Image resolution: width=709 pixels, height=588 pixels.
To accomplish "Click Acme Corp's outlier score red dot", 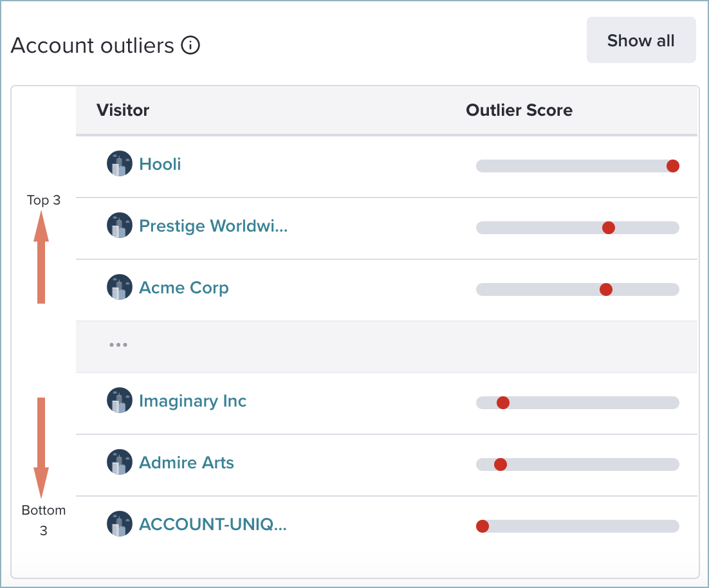I will pyautogui.click(x=606, y=289).
